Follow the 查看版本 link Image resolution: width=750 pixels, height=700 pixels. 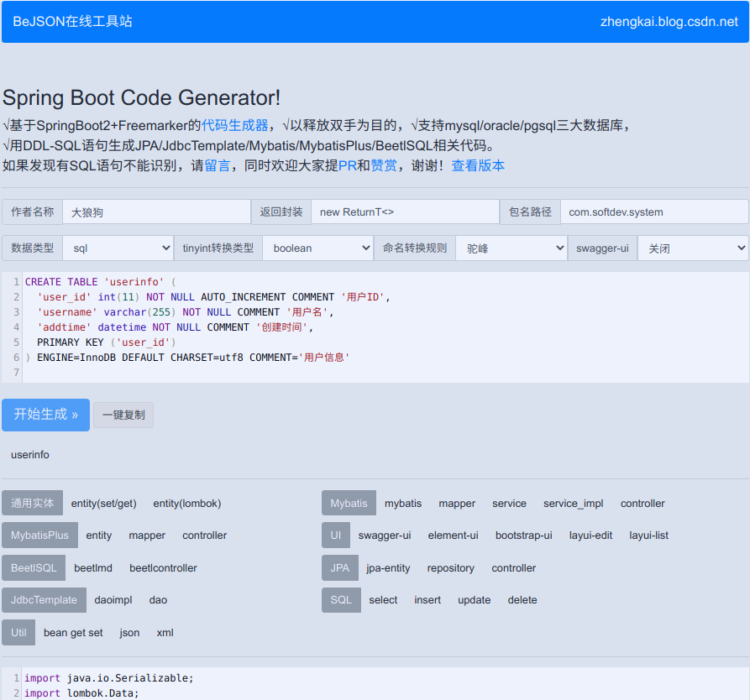pyautogui.click(x=478, y=165)
